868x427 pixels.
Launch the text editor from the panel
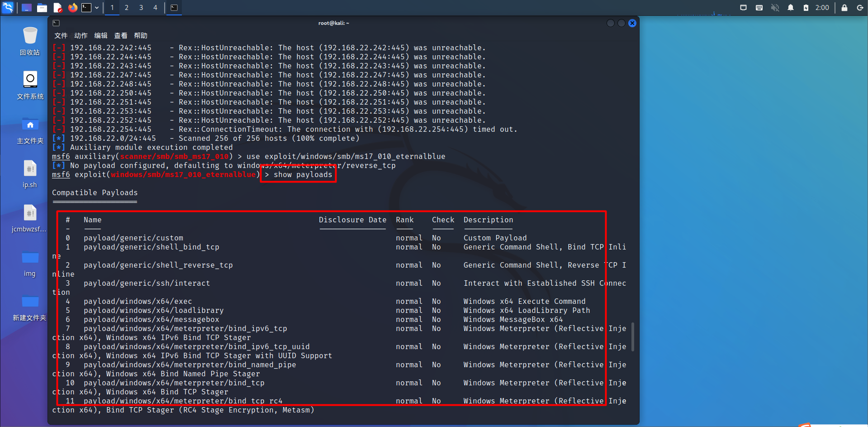click(x=57, y=8)
